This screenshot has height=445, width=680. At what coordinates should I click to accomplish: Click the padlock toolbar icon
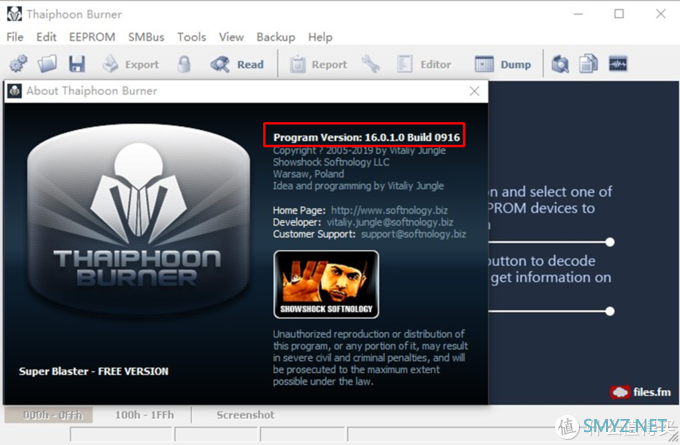click(184, 64)
